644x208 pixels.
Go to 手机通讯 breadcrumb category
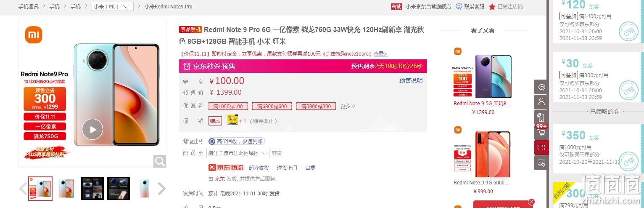[29, 7]
